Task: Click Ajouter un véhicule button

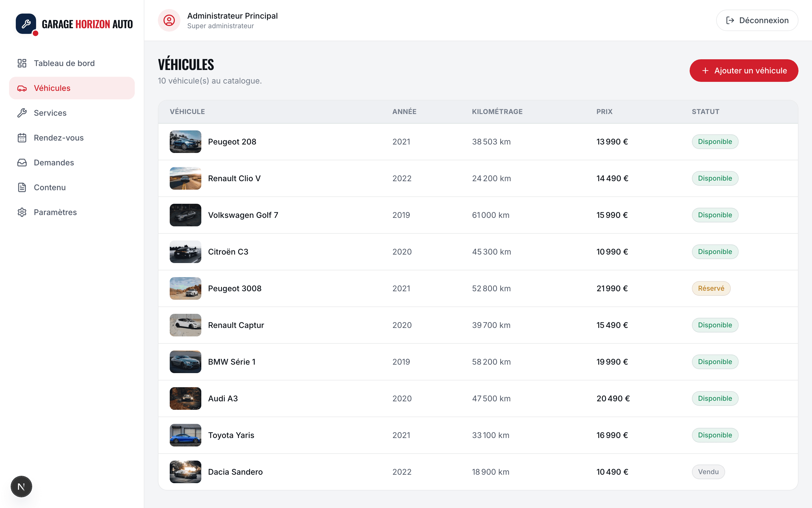Action: [743, 71]
